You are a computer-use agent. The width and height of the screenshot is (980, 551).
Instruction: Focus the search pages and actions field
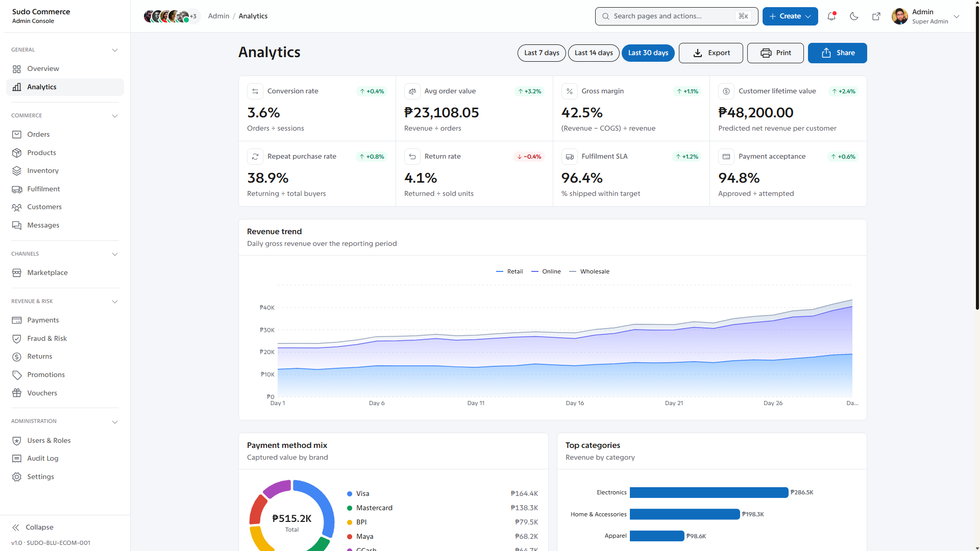[x=677, y=16]
